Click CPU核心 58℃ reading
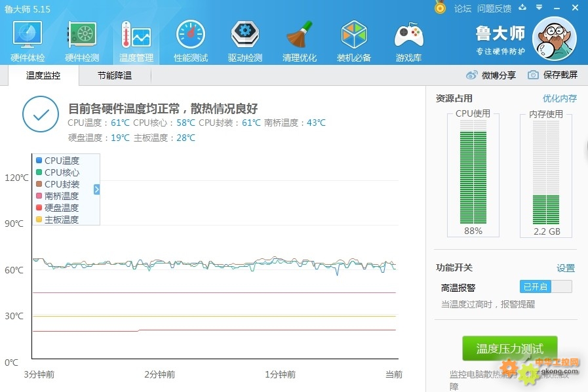Screen dimensions: 588x392 (165, 123)
